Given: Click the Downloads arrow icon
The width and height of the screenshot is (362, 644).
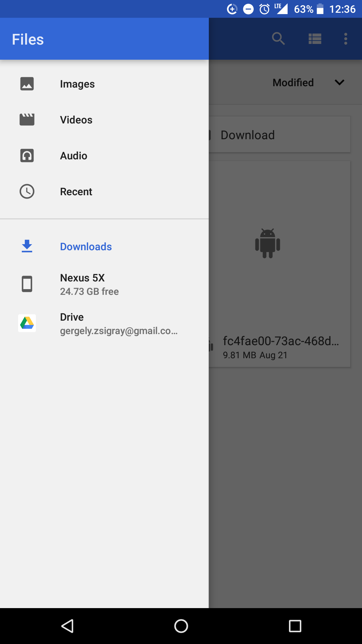Looking at the screenshot, I should pyautogui.click(x=27, y=246).
